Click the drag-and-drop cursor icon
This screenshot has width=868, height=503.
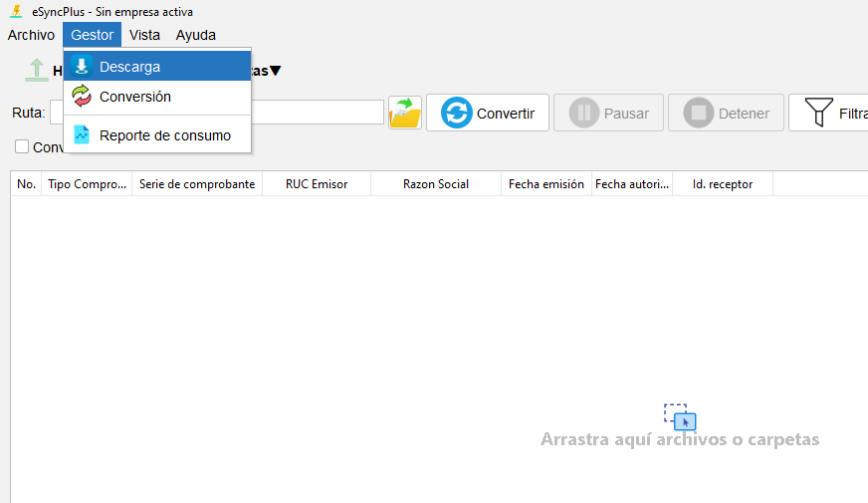coord(680,416)
